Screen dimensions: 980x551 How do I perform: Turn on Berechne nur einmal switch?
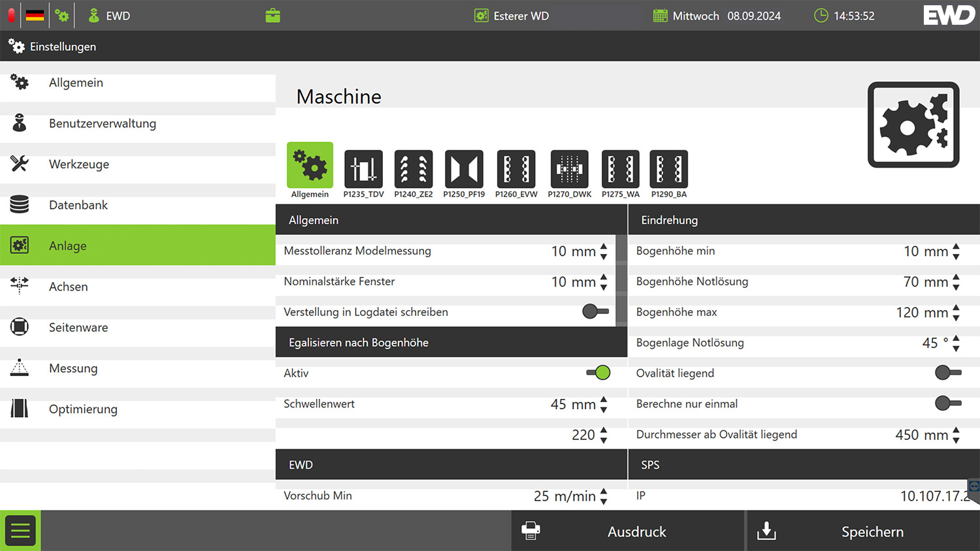[947, 403]
